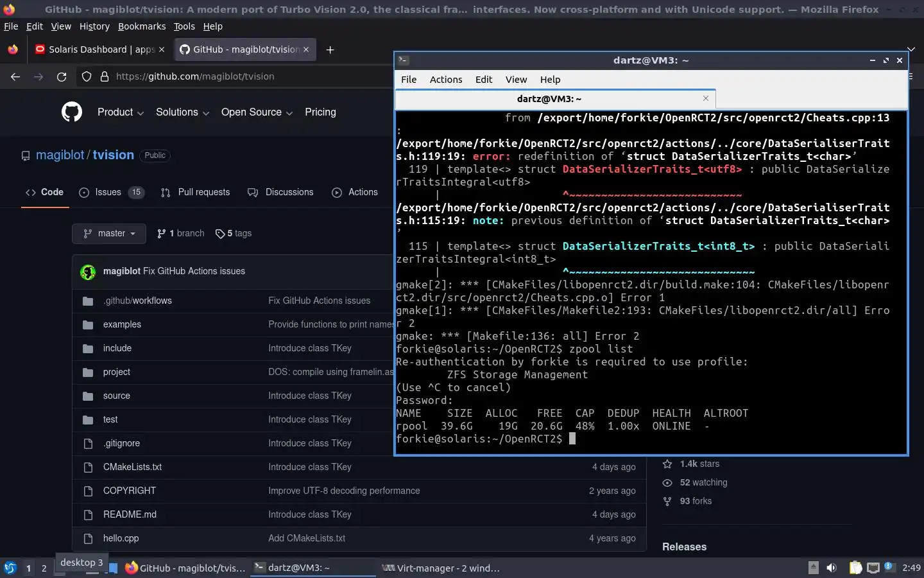Click magiblot's avatar in the latest commit row
The height and width of the screenshot is (578, 924).
tap(88, 272)
